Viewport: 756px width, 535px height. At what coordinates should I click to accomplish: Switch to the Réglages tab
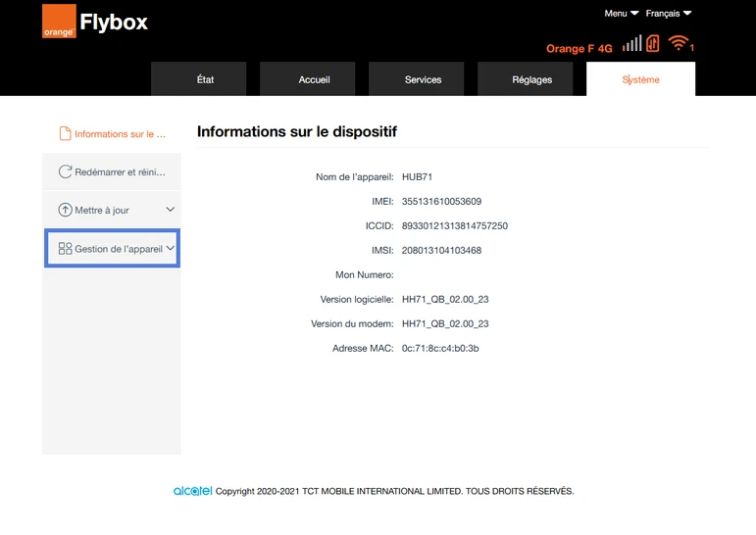click(x=526, y=79)
